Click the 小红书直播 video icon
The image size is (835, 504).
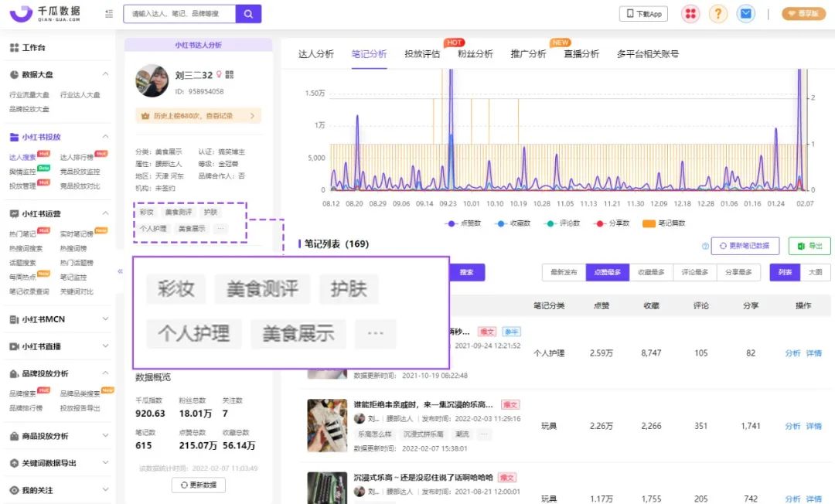(15, 346)
